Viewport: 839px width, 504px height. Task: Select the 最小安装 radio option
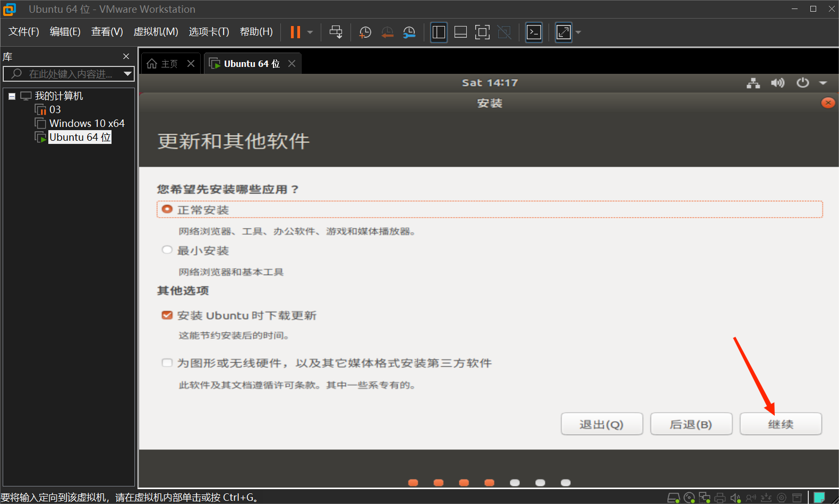coord(167,250)
